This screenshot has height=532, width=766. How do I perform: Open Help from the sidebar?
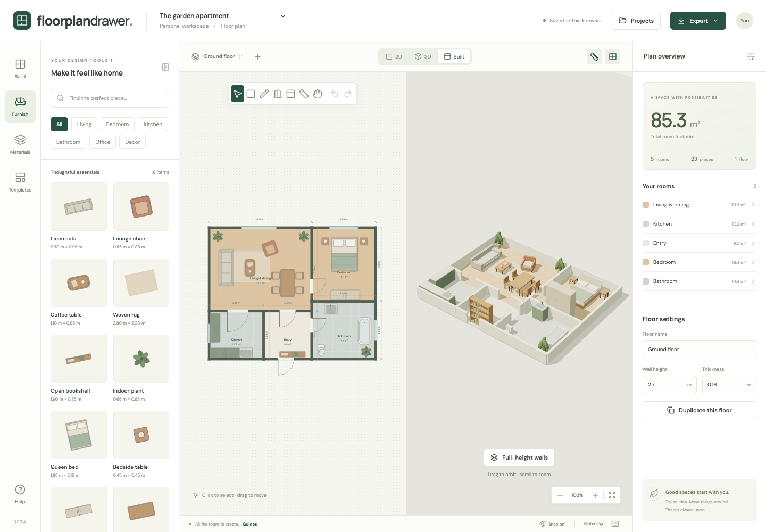20,494
